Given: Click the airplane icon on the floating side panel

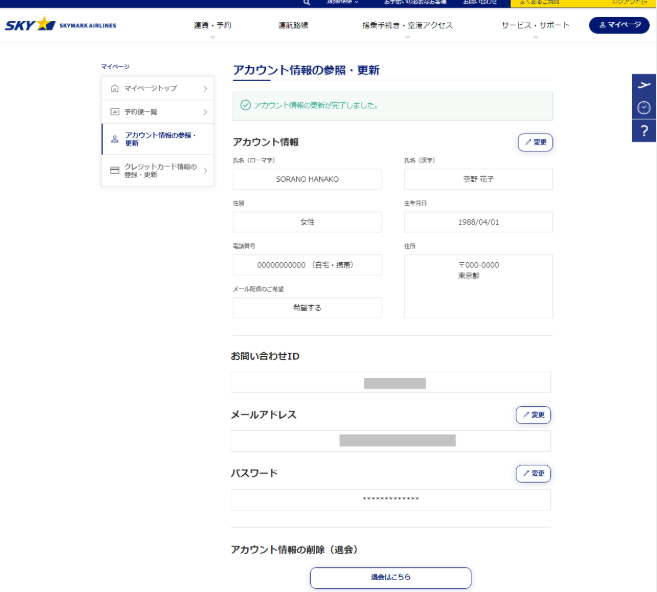Looking at the screenshot, I should point(644,85).
